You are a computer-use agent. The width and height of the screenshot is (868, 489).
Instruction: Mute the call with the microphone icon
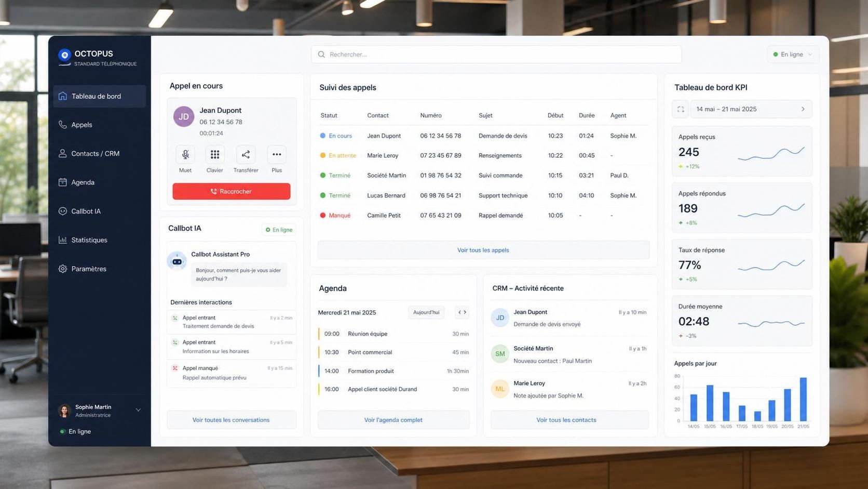pos(185,154)
